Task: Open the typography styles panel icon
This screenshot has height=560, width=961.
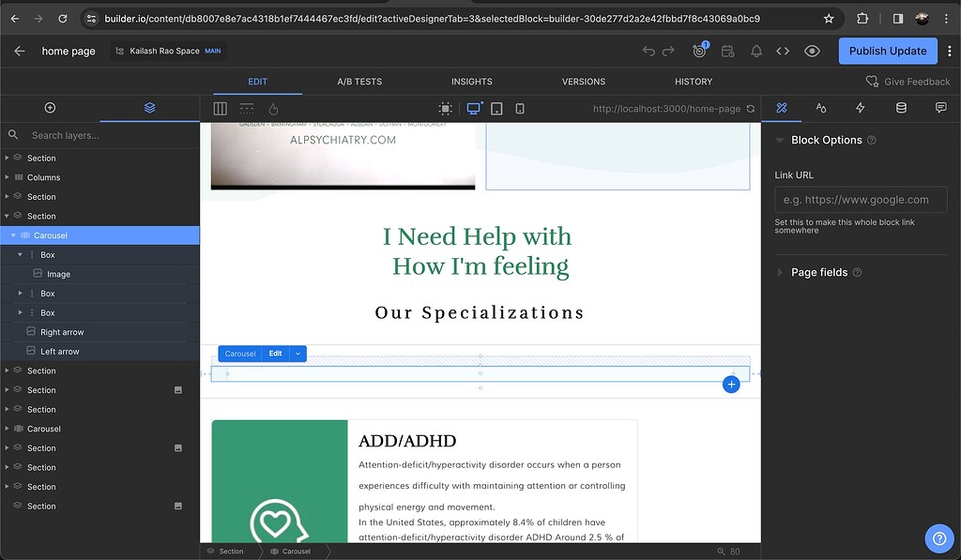Action: [x=821, y=108]
